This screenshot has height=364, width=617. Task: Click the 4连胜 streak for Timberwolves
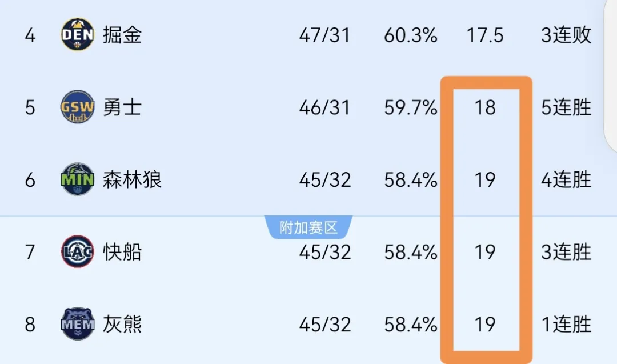(566, 180)
